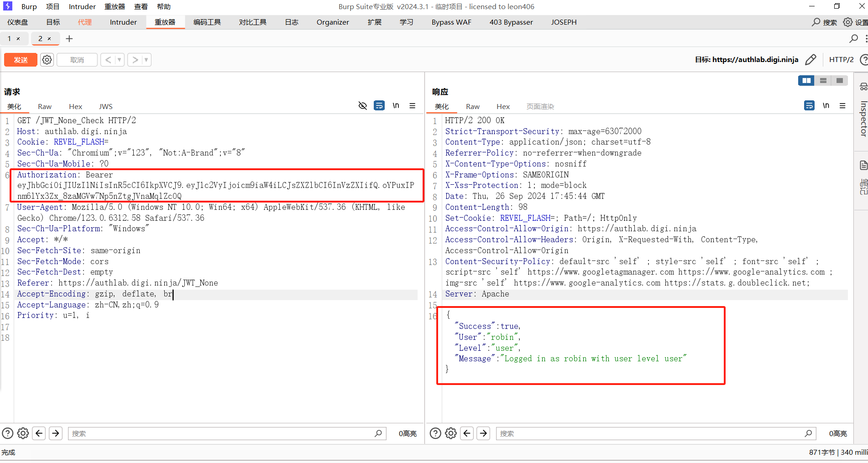Open Intruder main tab

tap(123, 22)
